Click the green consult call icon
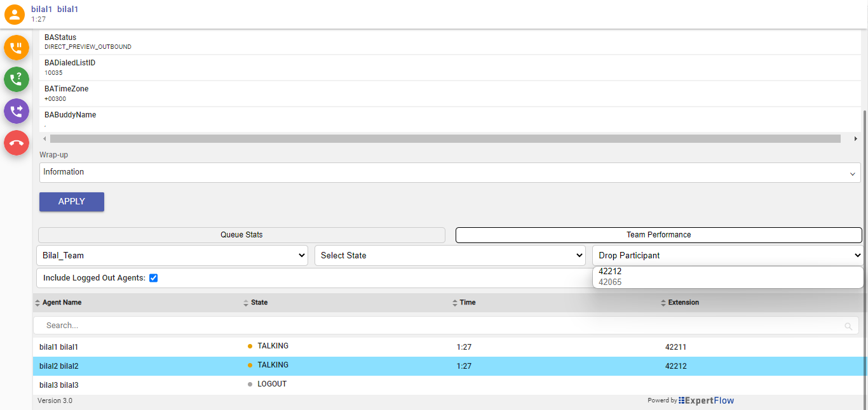Viewport: 868px width, 410px height. point(17,79)
